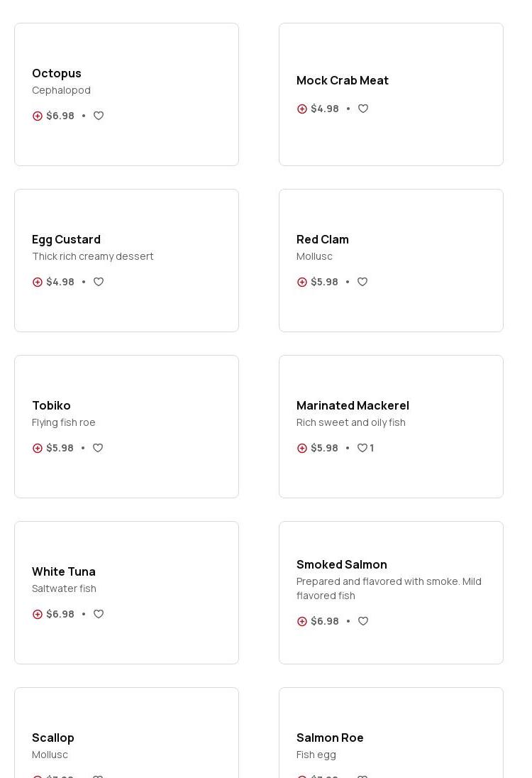532x778 pixels.
Task: Toggle the heart on Egg Custard
Action: pos(99,283)
